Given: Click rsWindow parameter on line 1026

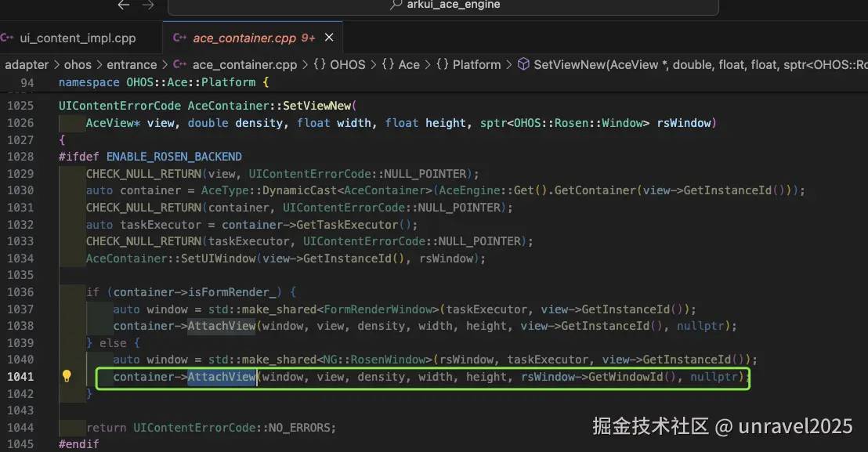Looking at the screenshot, I should (684, 123).
